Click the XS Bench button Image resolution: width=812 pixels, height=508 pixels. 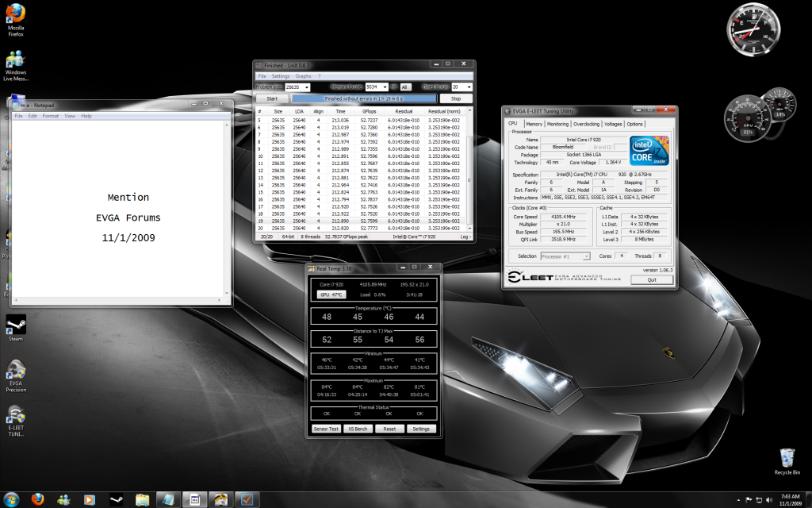point(358,429)
